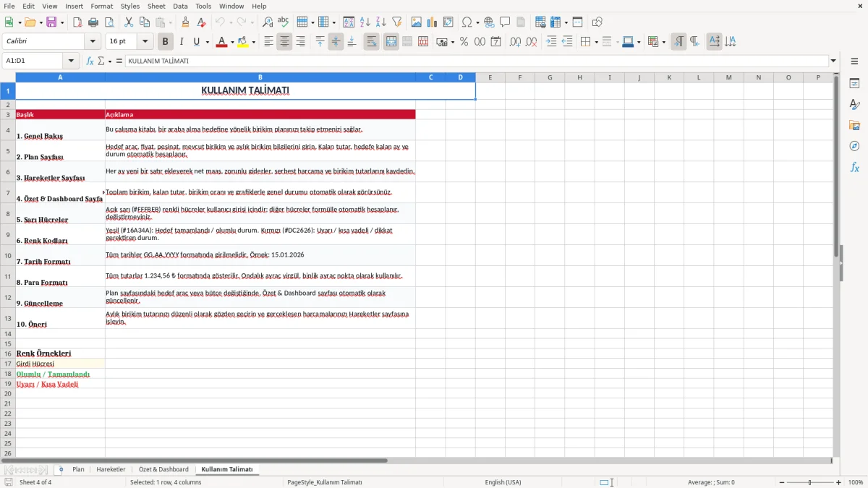Insert a hyperlink
This screenshot has height=488, width=868.
tap(489, 22)
